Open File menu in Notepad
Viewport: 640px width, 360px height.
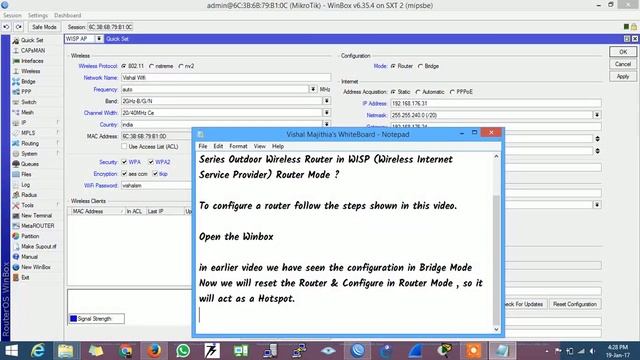[x=203, y=146]
